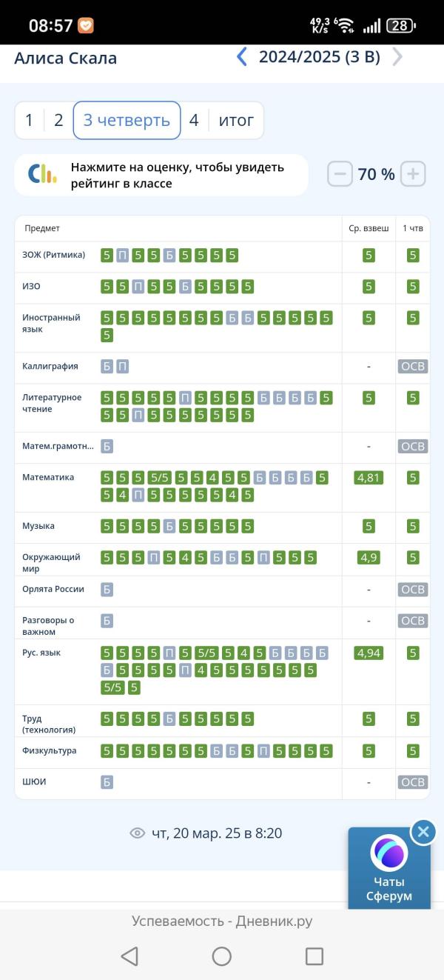This screenshot has height=980, width=444.
Task: Select the 3 четверть tab
Action: tap(127, 120)
